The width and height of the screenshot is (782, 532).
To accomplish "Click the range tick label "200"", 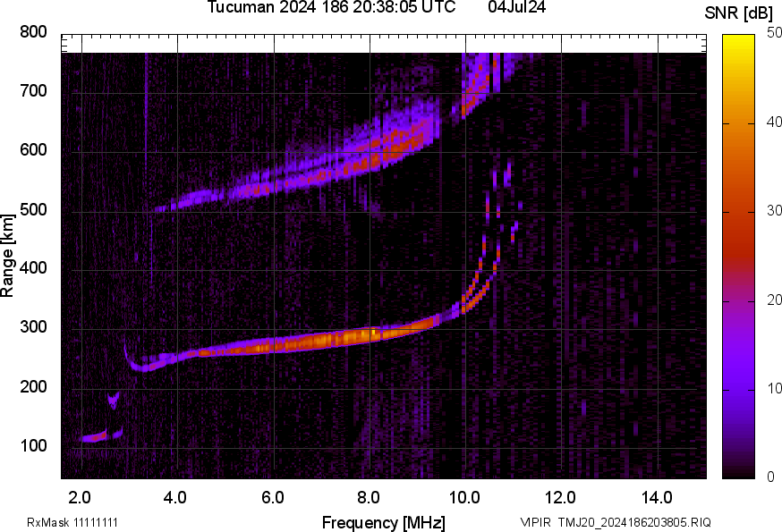I will [33, 386].
